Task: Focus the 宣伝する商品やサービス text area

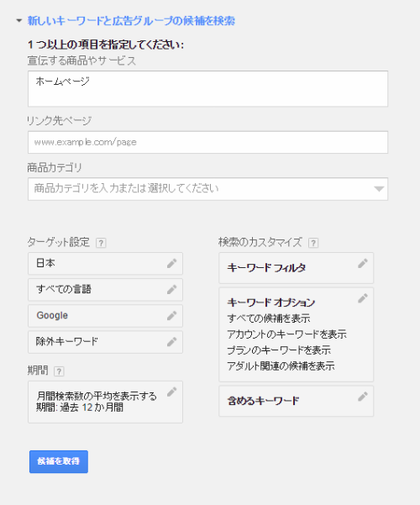Action: pos(207,88)
